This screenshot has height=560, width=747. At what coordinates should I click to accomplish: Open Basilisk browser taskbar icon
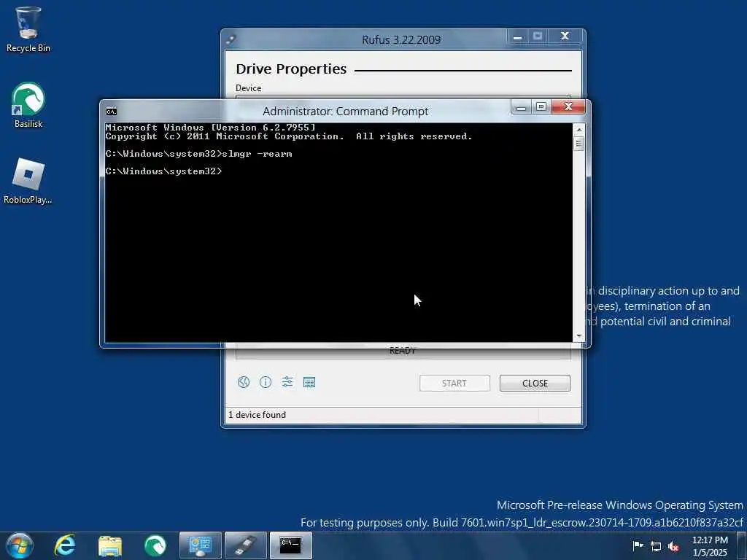click(x=155, y=545)
